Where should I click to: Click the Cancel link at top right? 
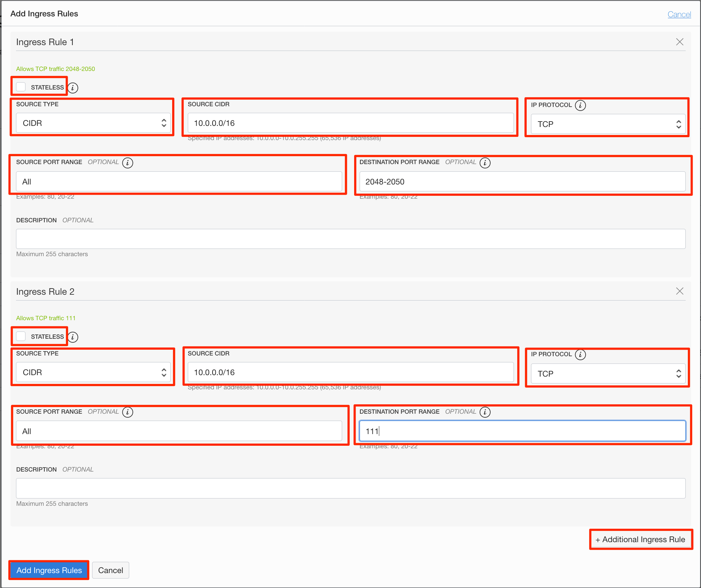coord(679,15)
